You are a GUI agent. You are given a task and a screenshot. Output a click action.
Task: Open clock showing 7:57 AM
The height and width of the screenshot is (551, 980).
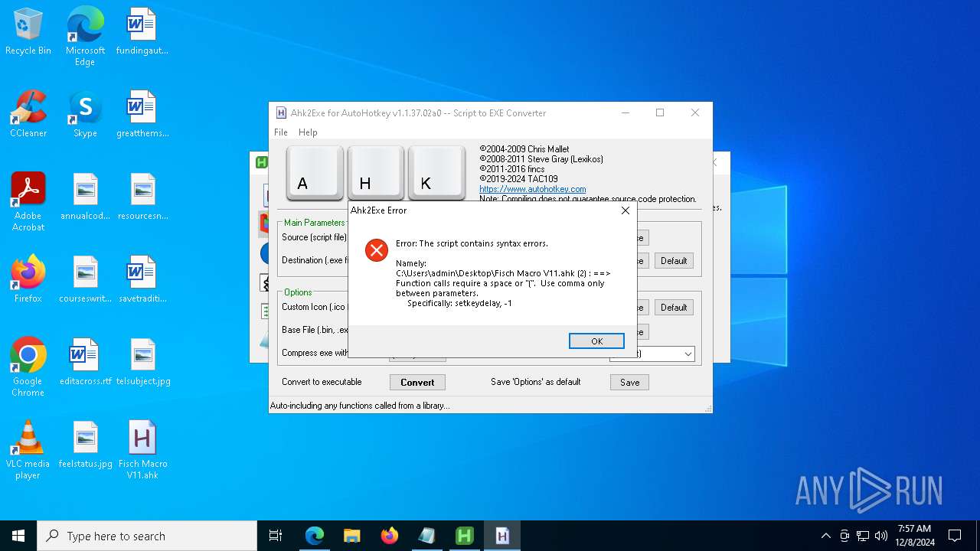click(916, 536)
